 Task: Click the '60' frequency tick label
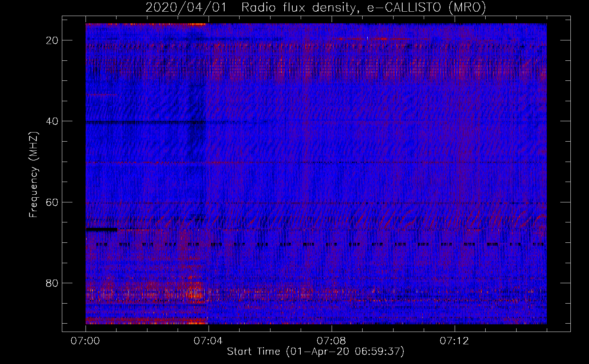click(x=52, y=202)
